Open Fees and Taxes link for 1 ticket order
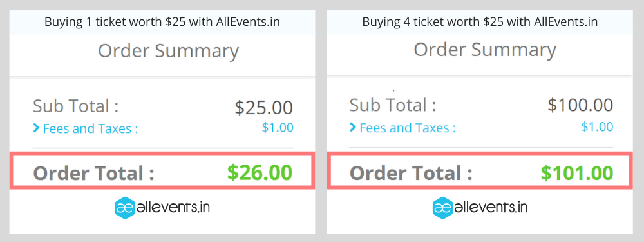Viewport: 644px width, 242px height. (90, 129)
